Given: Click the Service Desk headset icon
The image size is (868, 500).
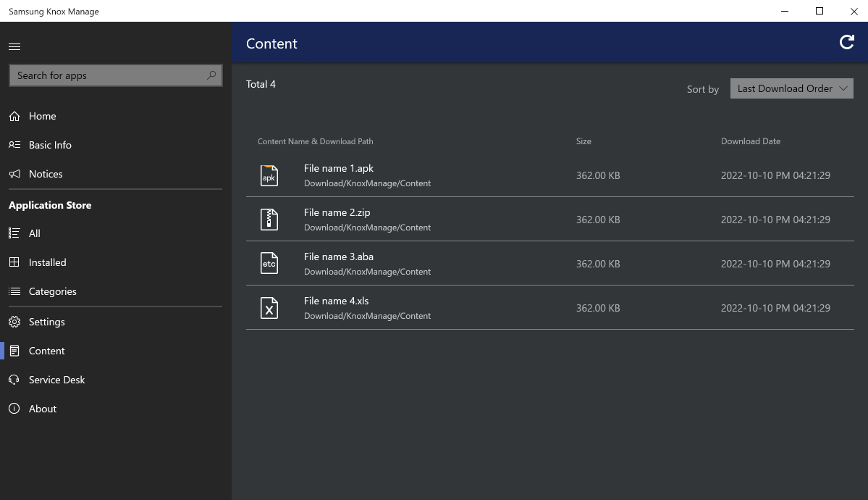Looking at the screenshot, I should 14,380.
